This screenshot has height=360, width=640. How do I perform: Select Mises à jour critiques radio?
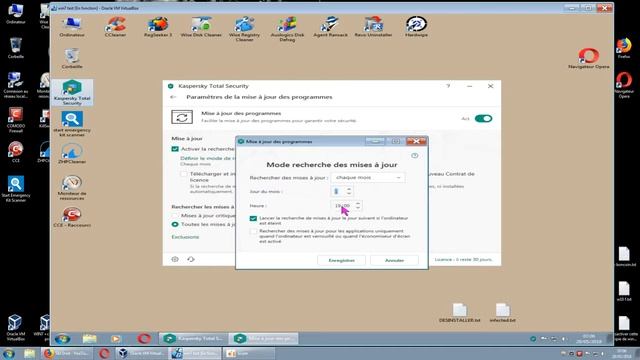pos(175,215)
